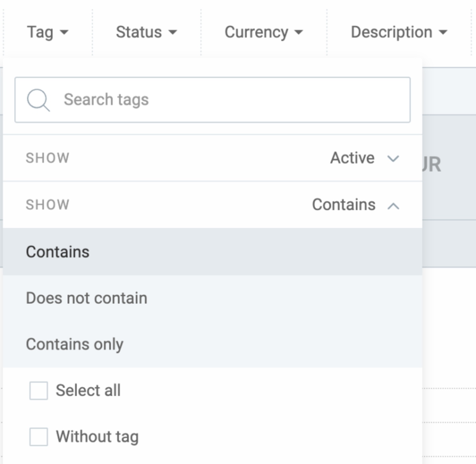
Task: Click the caret arrow beside Currency
Action: pyautogui.click(x=299, y=33)
